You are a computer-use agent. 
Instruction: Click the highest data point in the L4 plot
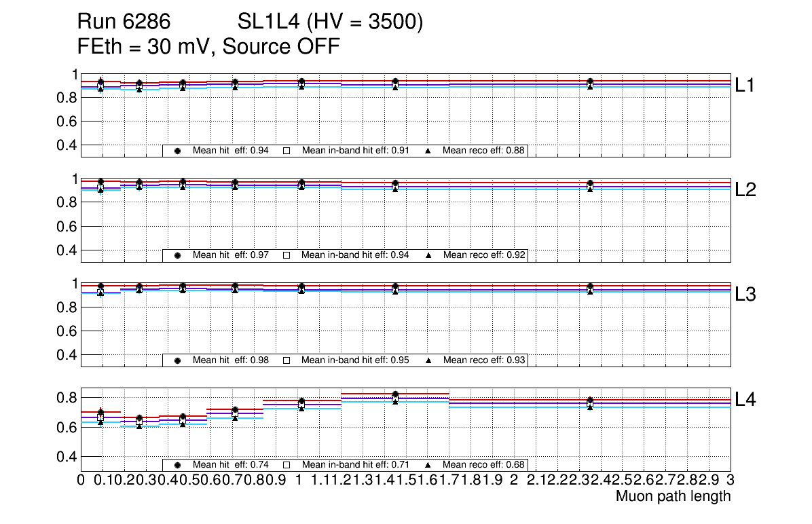[395, 395]
